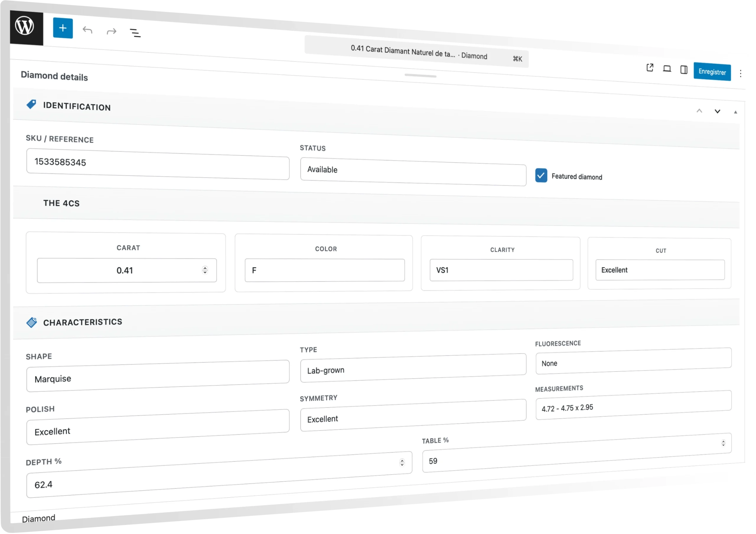
Task: Open the Color dropdown showing F
Action: [x=324, y=270]
